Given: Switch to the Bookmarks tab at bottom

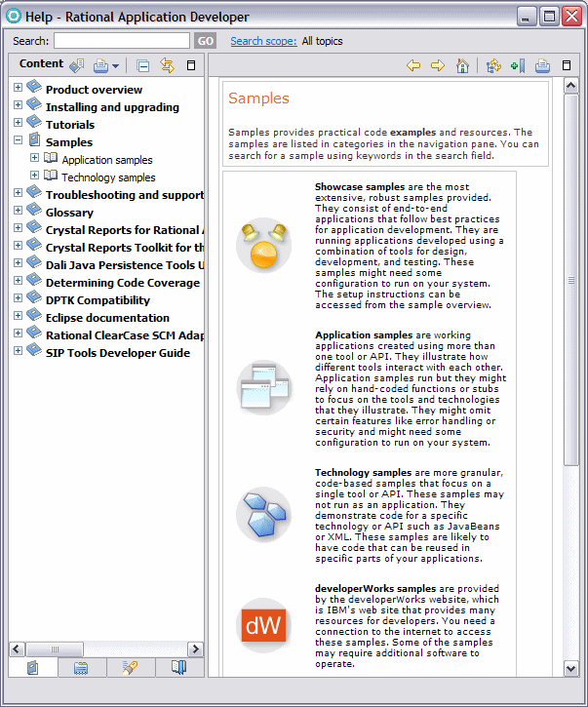Looking at the screenshot, I should (179, 667).
